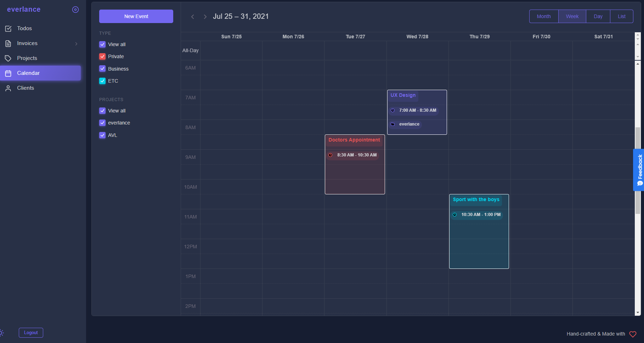
Task: Open Projects page
Action: pyautogui.click(x=40, y=58)
